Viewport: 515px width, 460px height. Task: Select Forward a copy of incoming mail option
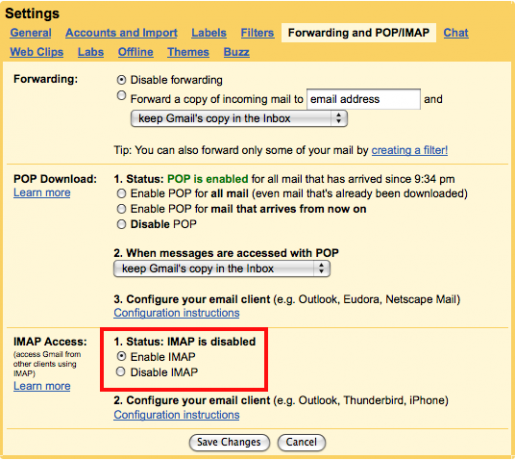(x=121, y=96)
